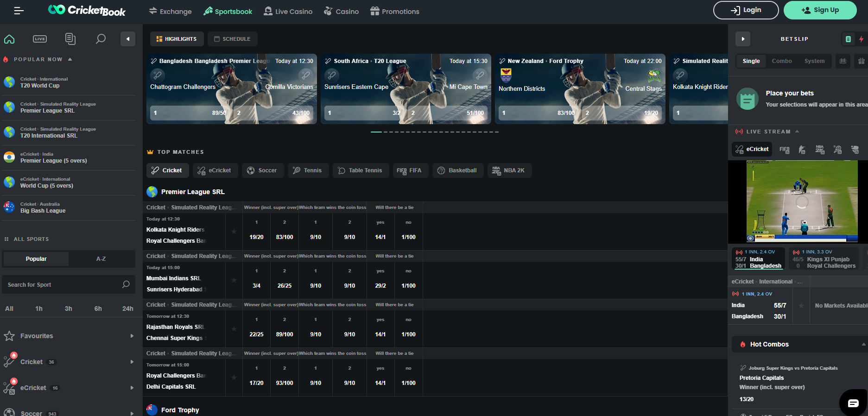Select the Combo bet type tab
868x416 pixels.
(x=781, y=61)
